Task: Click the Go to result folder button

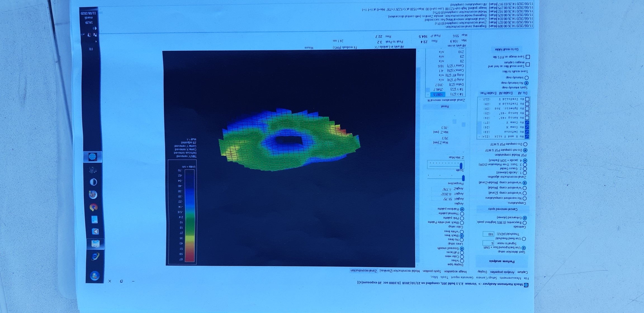Action: pyautogui.click(x=506, y=49)
